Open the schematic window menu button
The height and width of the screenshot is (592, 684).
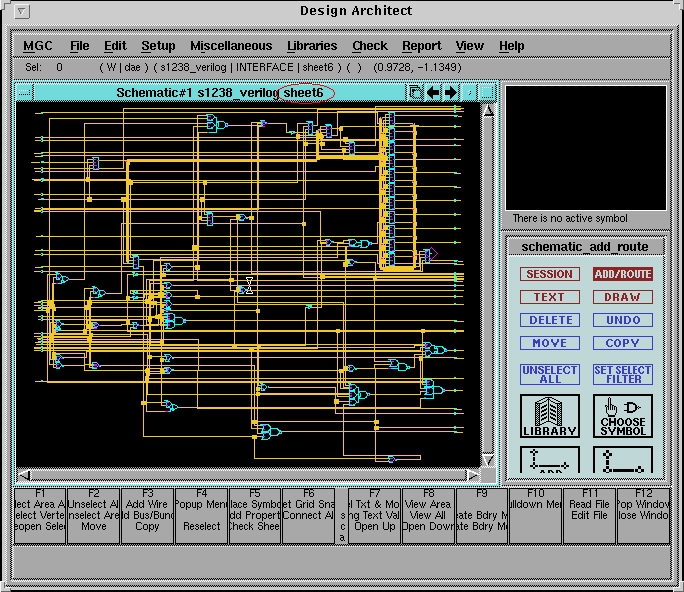click(x=25, y=93)
